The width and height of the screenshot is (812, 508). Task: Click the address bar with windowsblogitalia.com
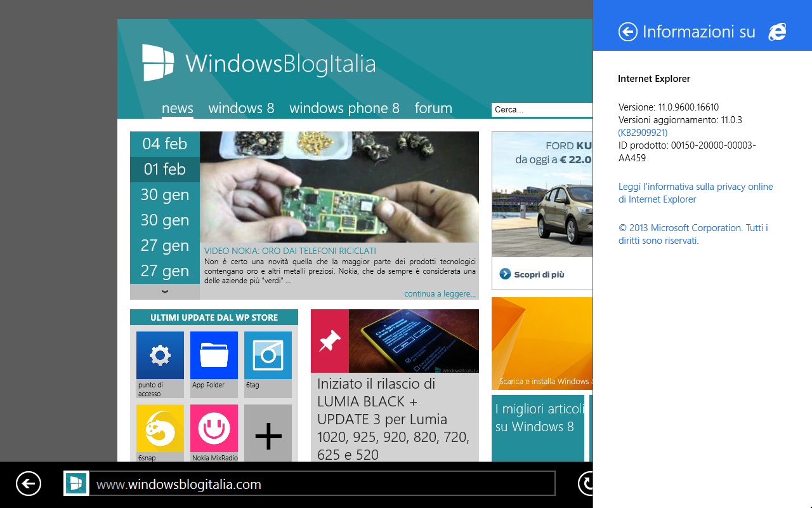[322, 484]
